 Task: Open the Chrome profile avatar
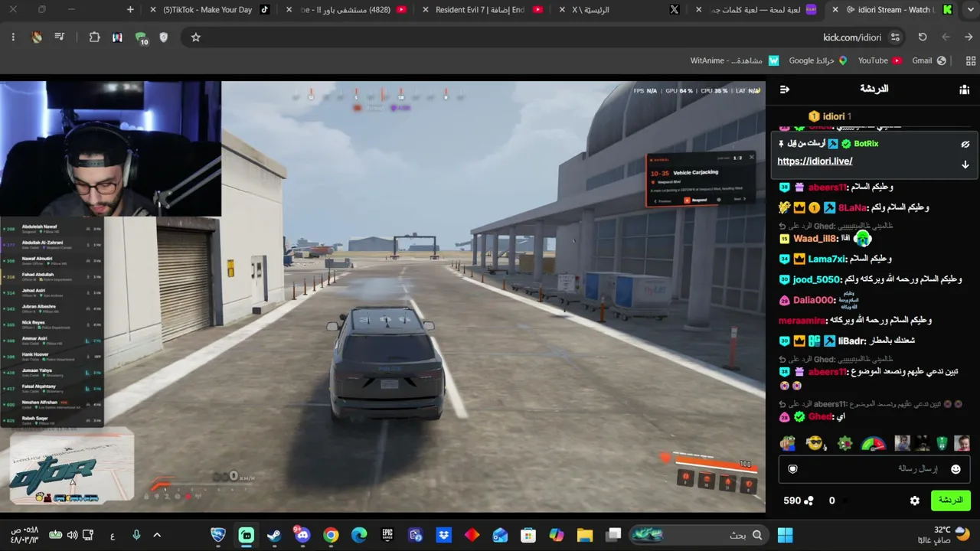coord(37,37)
